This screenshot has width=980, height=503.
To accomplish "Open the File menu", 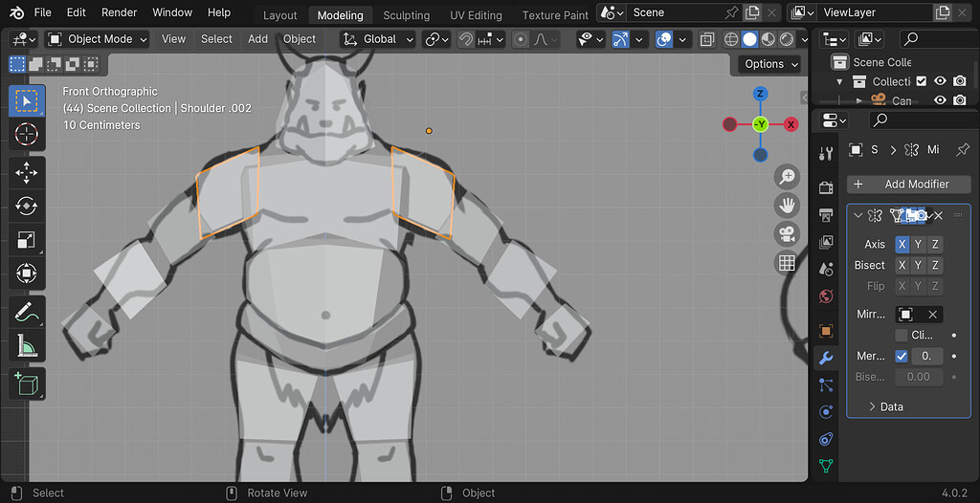I will click(42, 12).
